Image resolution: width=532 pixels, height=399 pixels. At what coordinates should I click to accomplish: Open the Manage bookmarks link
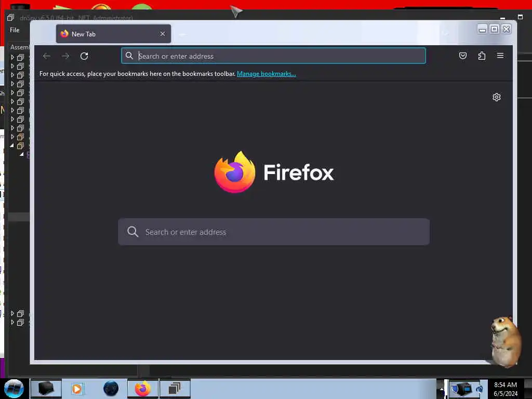pyautogui.click(x=267, y=74)
